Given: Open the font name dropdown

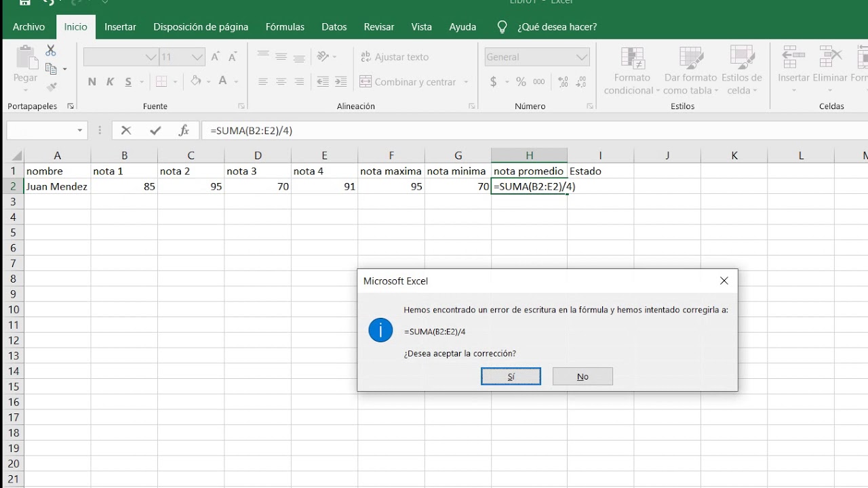Looking at the screenshot, I should pyautogui.click(x=151, y=58).
